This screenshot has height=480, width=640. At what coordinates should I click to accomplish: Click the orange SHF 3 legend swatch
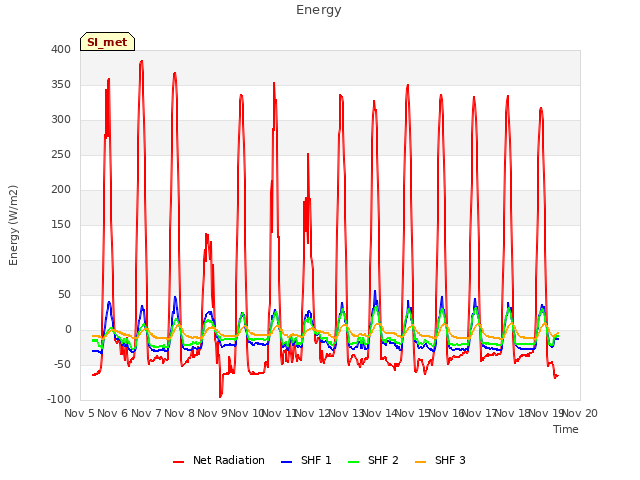point(420,461)
